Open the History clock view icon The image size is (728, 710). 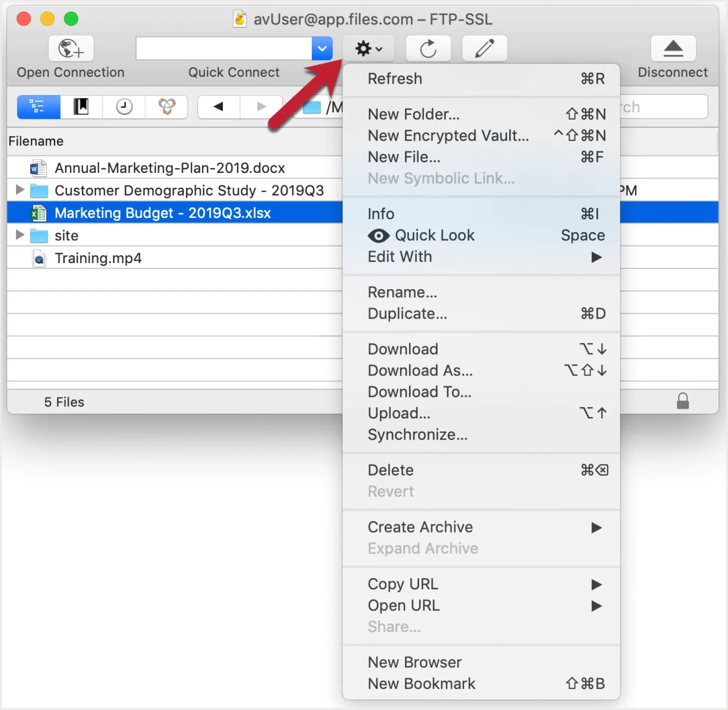(x=124, y=107)
